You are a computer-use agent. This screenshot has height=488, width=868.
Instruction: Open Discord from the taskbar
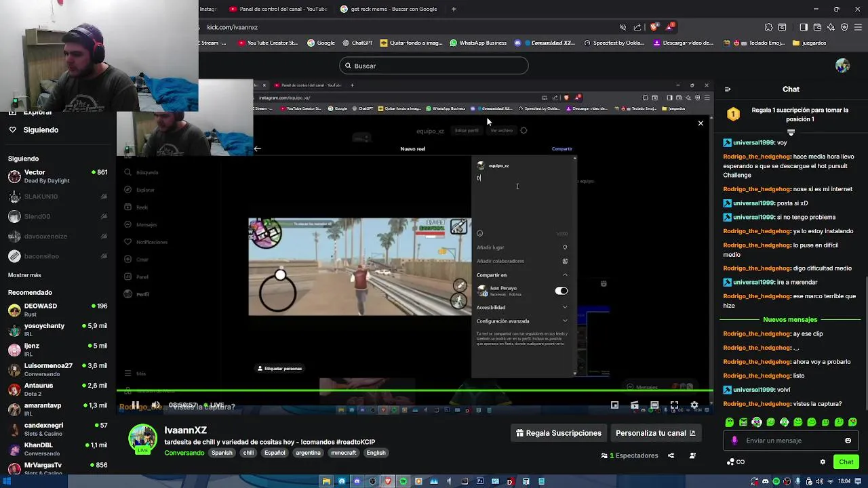[x=357, y=481]
